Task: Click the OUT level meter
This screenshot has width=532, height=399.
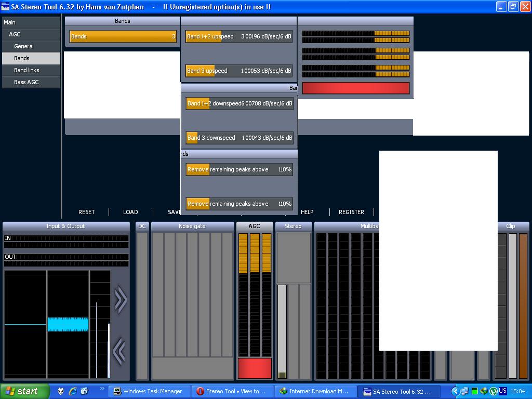Action: pos(66,260)
